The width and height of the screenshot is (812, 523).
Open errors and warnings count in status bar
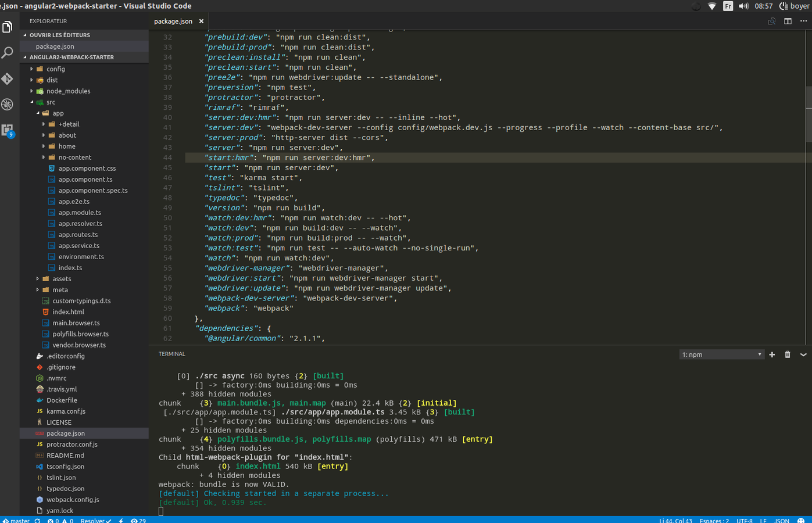pyautogui.click(x=60, y=520)
